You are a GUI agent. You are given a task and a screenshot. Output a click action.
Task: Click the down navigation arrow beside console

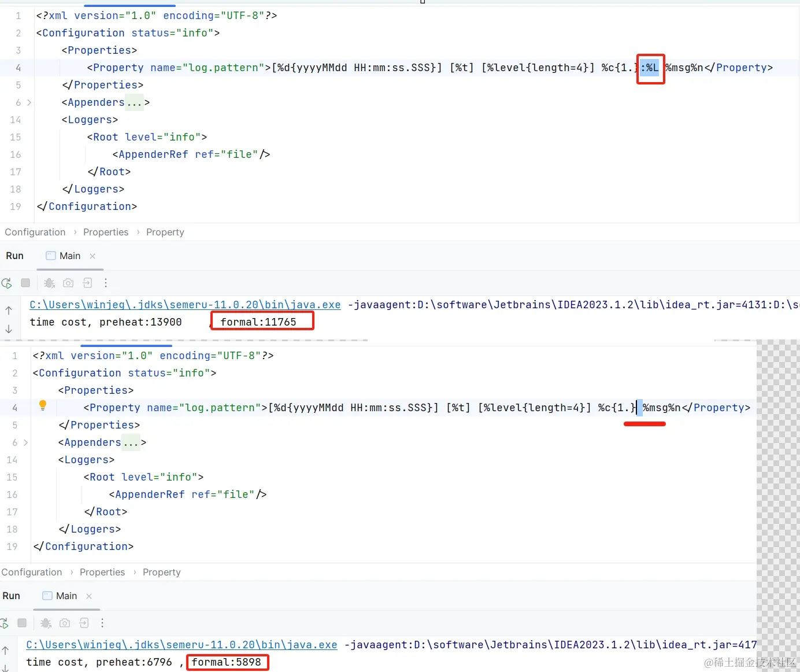[x=8, y=328]
